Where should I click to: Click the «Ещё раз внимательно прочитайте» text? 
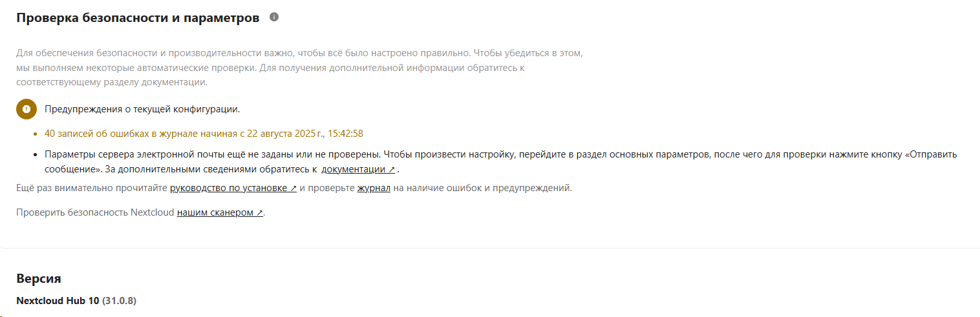tap(92, 189)
